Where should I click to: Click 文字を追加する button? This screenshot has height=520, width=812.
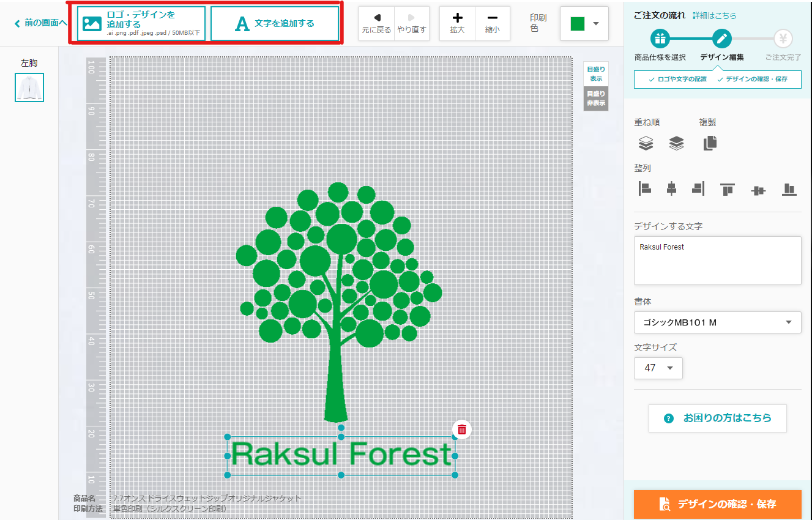click(x=275, y=24)
